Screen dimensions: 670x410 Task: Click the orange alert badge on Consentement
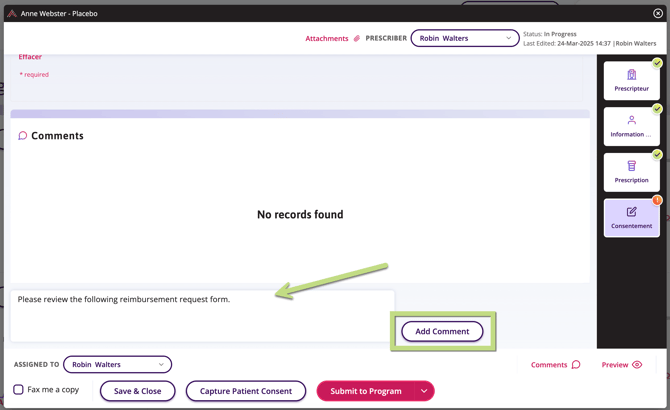click(657, 200)
